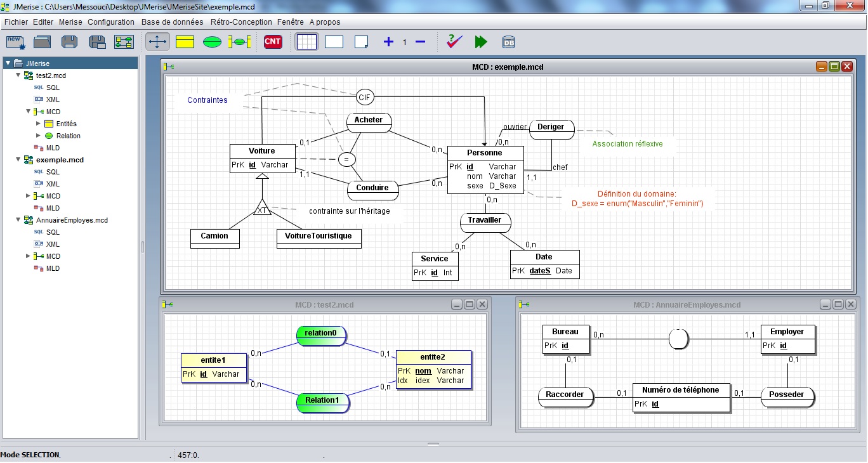Select Numéro de téléphone entity in AnnuaireEmployes window
The width and height of the screenshot is (868, 463).
pos(681,398)
